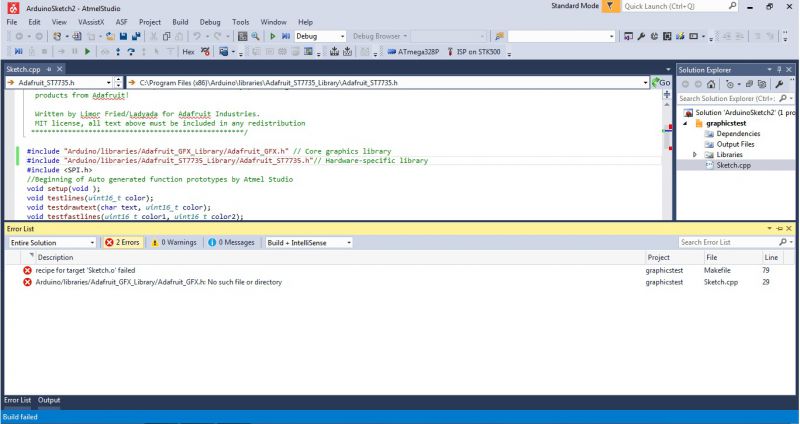Open the Adafruit_ST7735.h context dropdown
The height and width of the screenshot is (424, 800).
(x=109, y=83)
